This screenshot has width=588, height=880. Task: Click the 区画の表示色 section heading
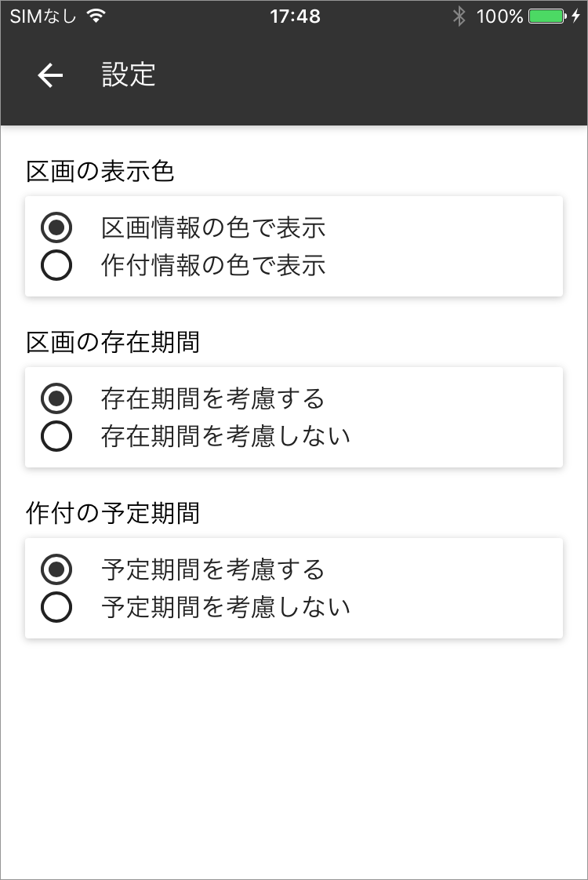pyautogui.click(x=100, y=172)
